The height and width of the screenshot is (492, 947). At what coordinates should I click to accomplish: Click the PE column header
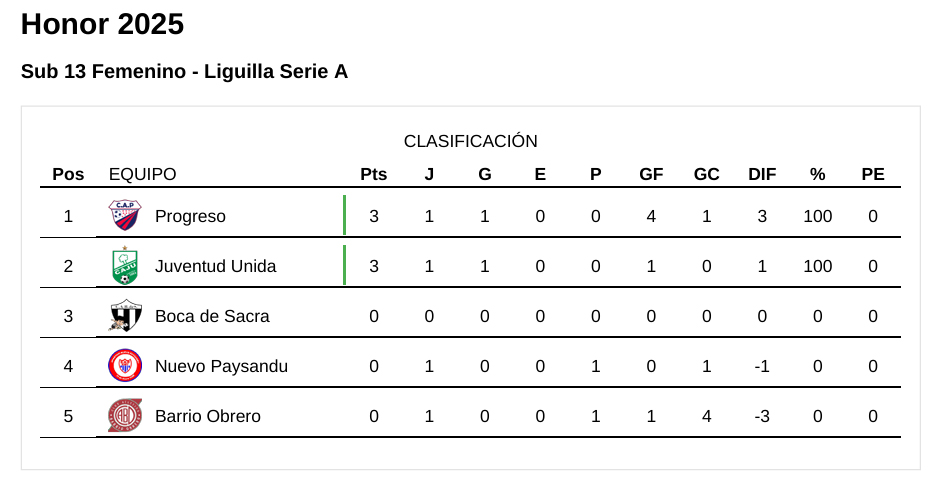(873, 174)
